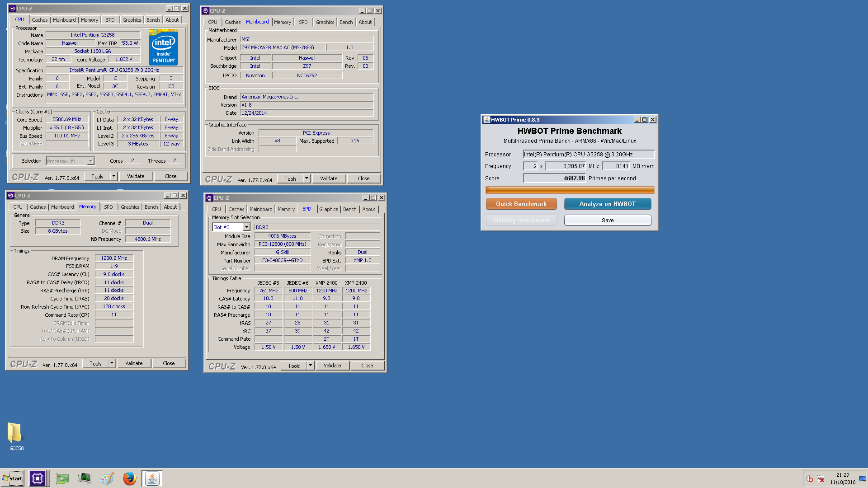868x488 pixels.
Task: Select the Java HWBOT Prime taskbar icon
Action: coord(152,478)
